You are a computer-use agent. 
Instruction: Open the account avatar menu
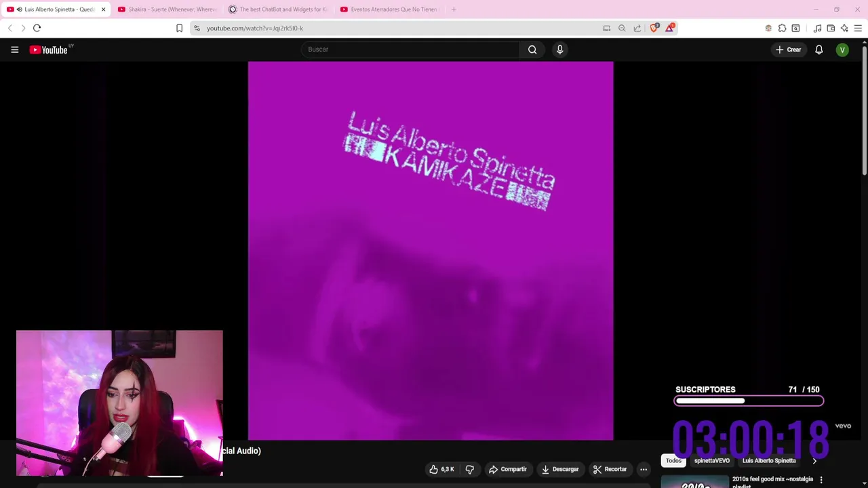(x=842, y=49)
